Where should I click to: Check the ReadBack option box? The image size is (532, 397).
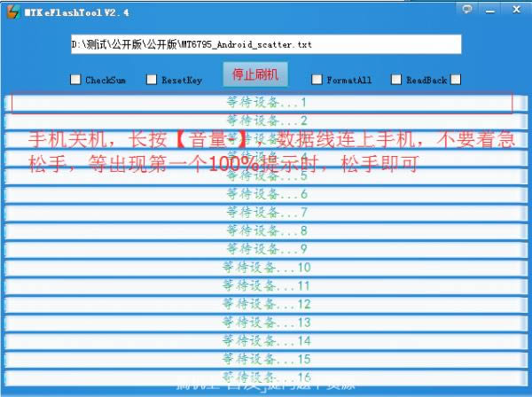point(396,80)
